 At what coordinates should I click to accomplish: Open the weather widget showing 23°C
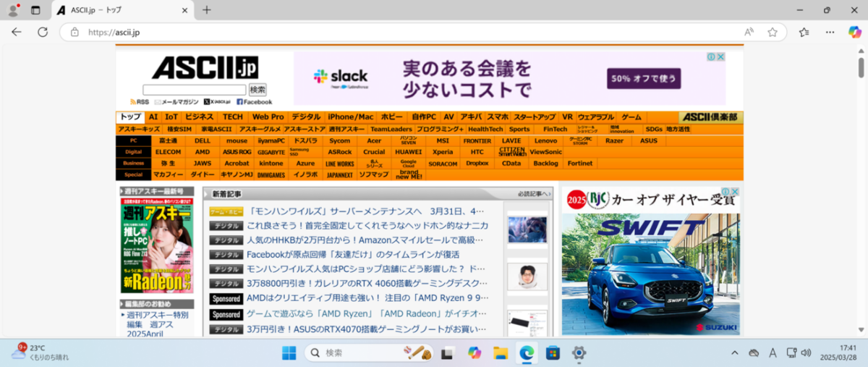point(40,353)
